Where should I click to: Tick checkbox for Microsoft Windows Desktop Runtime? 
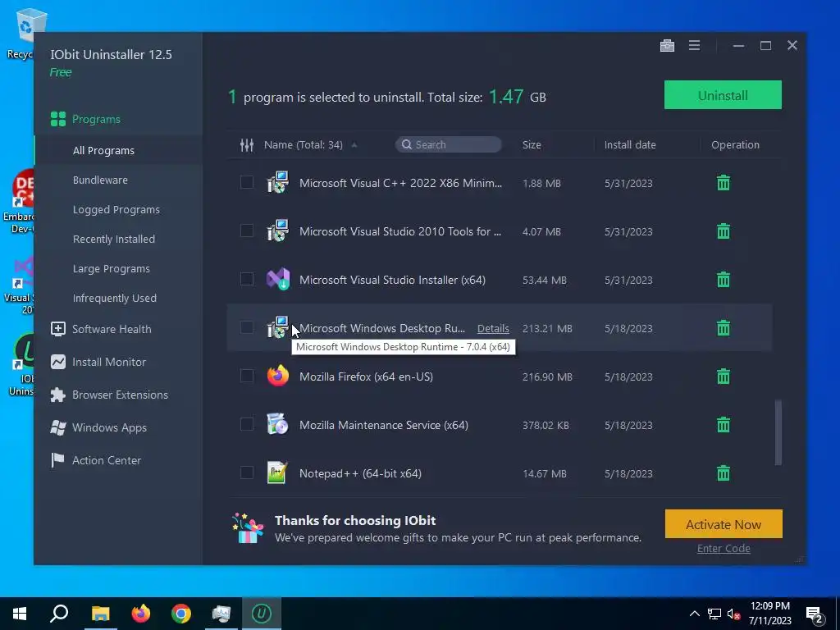pos(247,327)
